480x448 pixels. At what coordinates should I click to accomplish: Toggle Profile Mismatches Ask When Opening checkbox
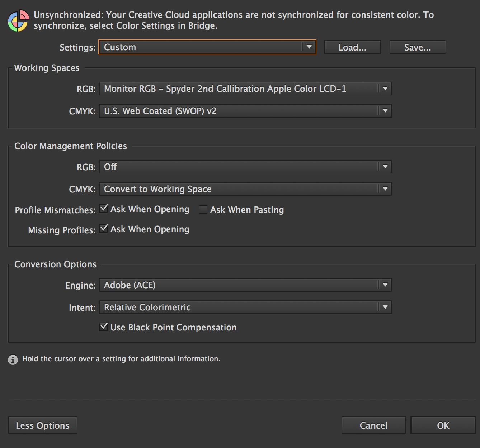coord(104,209)
